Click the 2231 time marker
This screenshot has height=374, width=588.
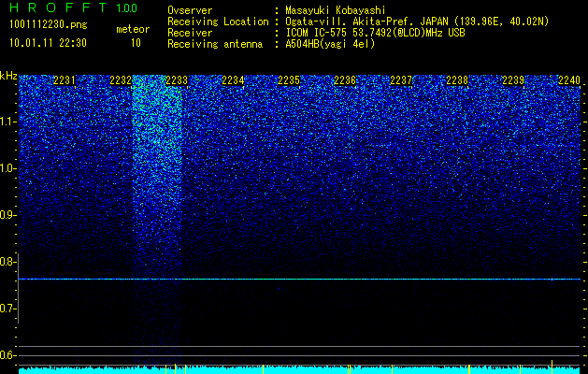point(65,80)
